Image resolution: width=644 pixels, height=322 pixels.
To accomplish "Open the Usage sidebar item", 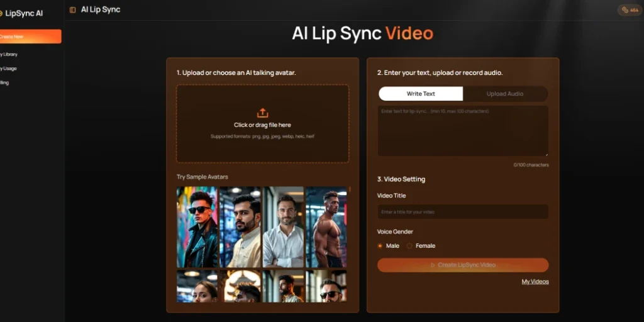I will (8, 69).
